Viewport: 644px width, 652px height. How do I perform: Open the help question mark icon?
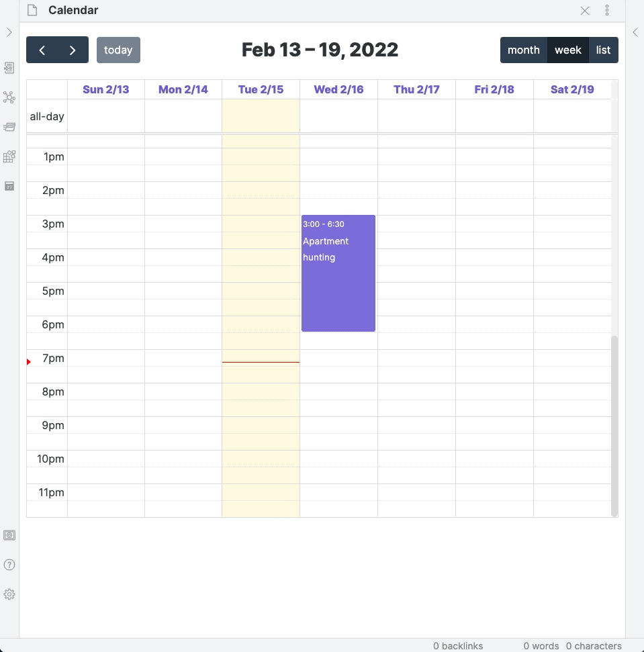pos(9,565)
